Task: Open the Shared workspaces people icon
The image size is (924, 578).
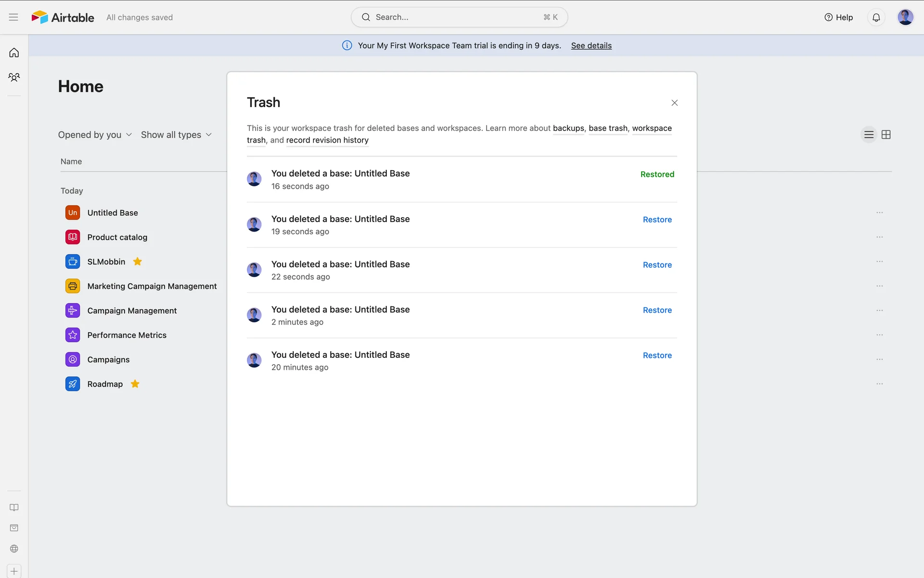Action: pyautogui.click(x=14, y=77)
